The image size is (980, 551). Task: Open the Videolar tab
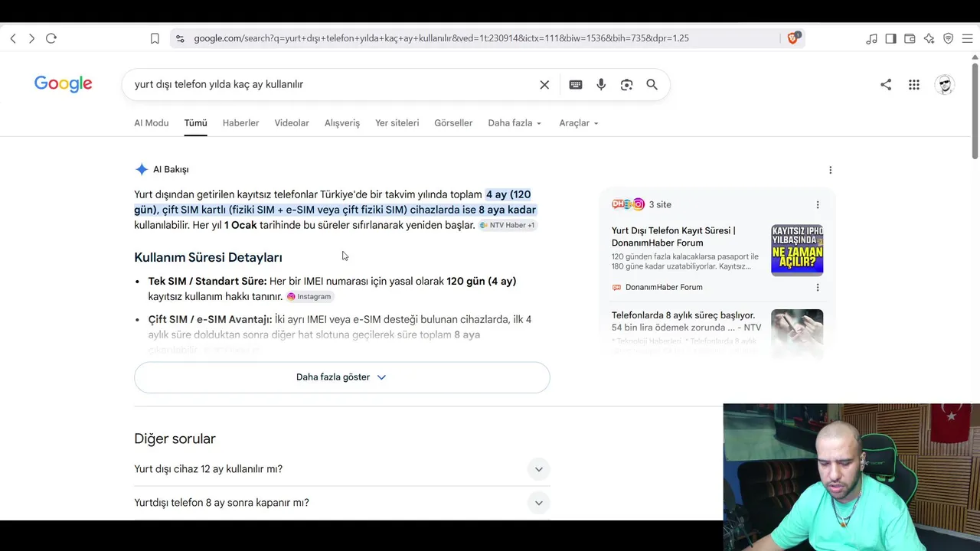coord(292,123)
